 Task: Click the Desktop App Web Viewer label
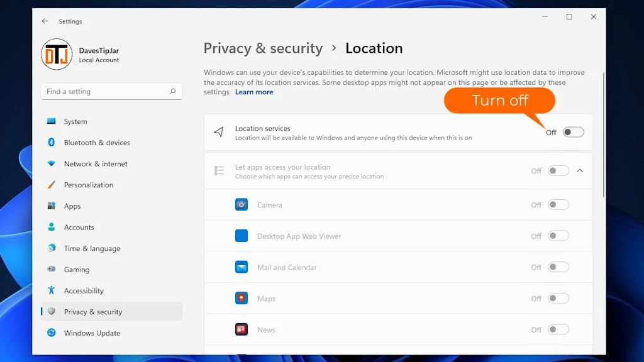[299, 236]
